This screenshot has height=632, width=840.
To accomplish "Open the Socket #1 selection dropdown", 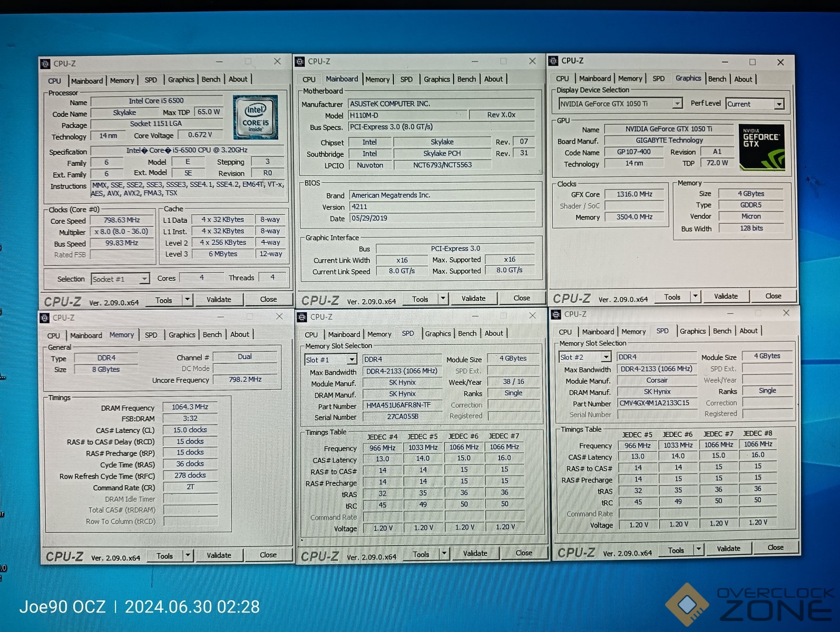I will coord(144,279).
